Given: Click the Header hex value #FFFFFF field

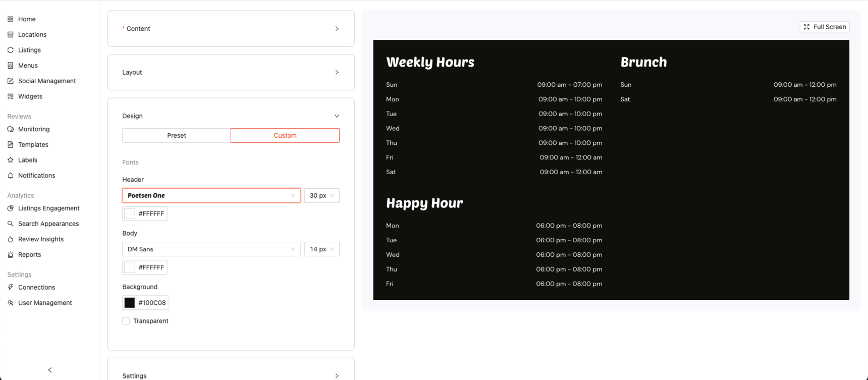Looking at the screenshot, I should [x=151, y=213].
